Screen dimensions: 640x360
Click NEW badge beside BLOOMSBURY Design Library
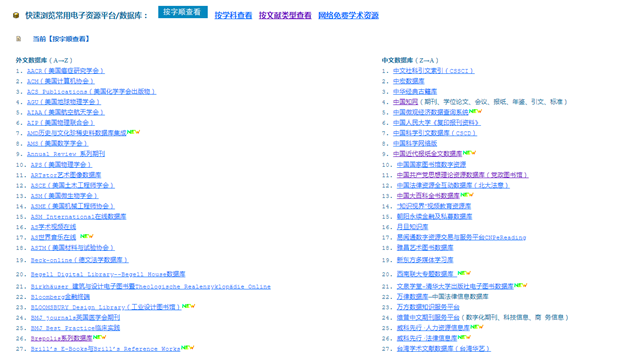[x=189, y=306]
